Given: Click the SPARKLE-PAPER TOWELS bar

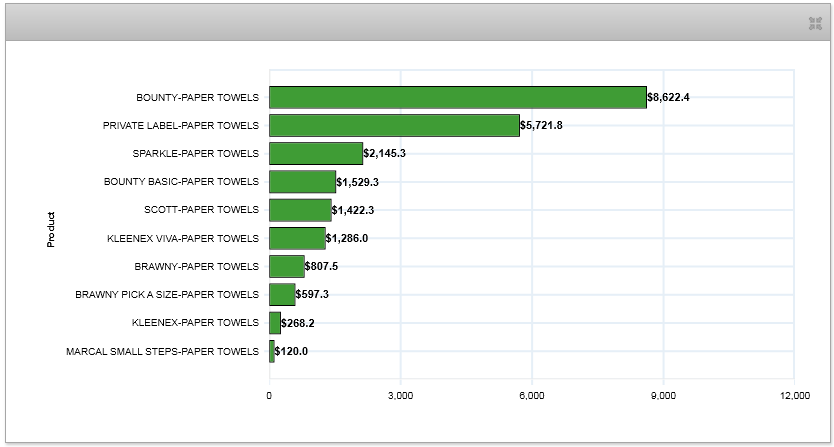Looking at the screenshot, I should [315, 153].
